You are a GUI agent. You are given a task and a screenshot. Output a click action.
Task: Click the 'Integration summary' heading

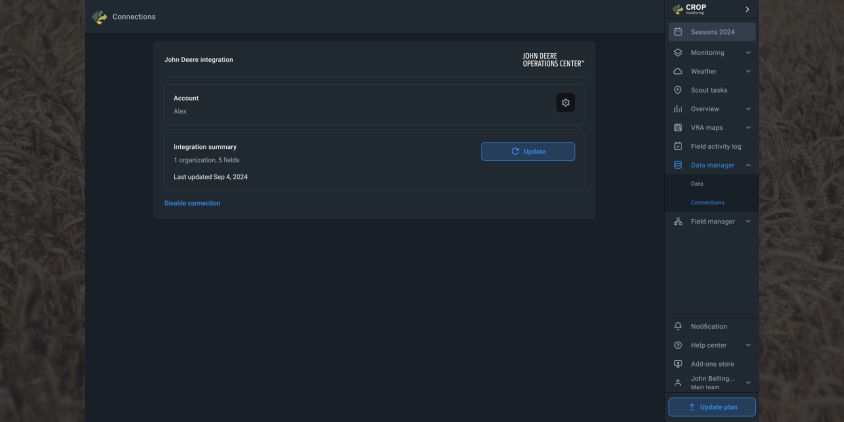pos(205,147)
